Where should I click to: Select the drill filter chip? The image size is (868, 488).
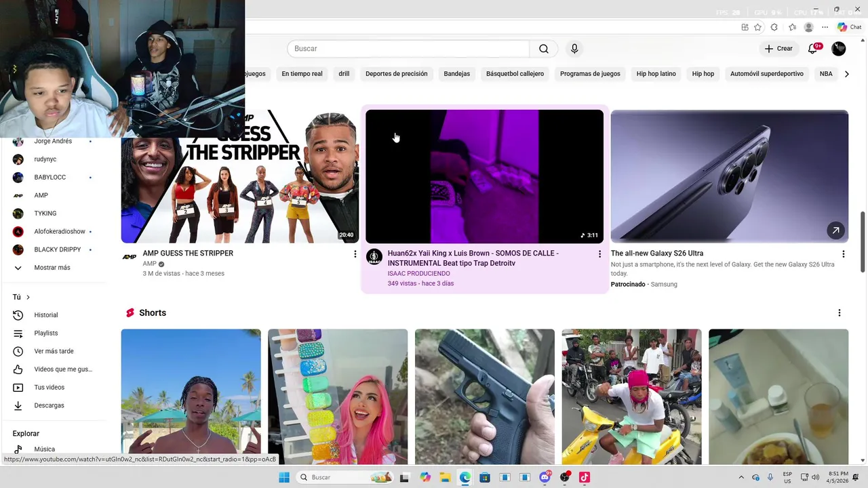click(x=344, y=74)
